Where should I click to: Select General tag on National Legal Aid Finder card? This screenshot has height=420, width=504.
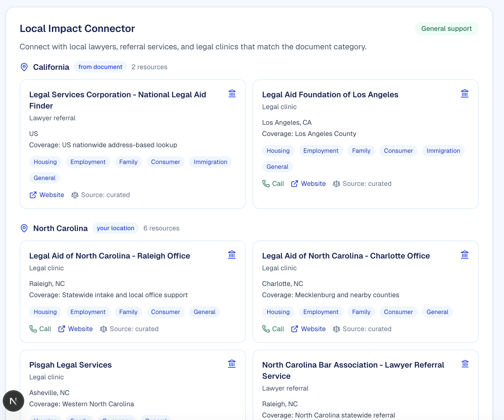[x=45, y=178]
